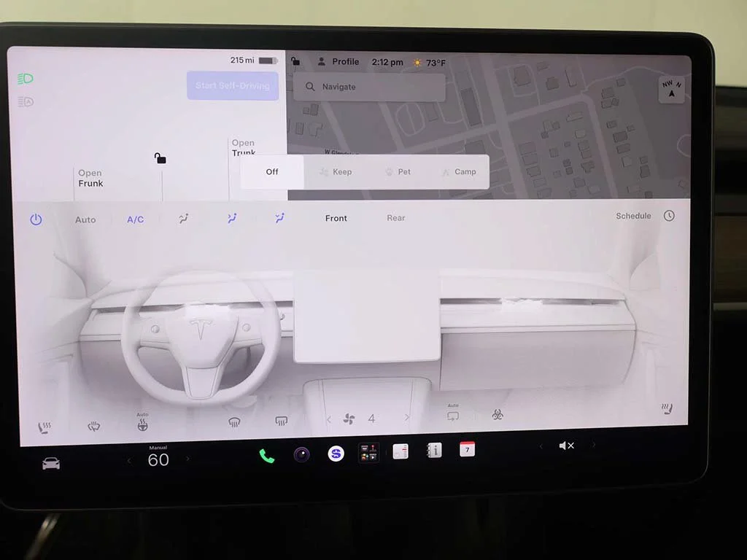
Task: Open the Arcade app in the dock
Action: pos(368,452)
